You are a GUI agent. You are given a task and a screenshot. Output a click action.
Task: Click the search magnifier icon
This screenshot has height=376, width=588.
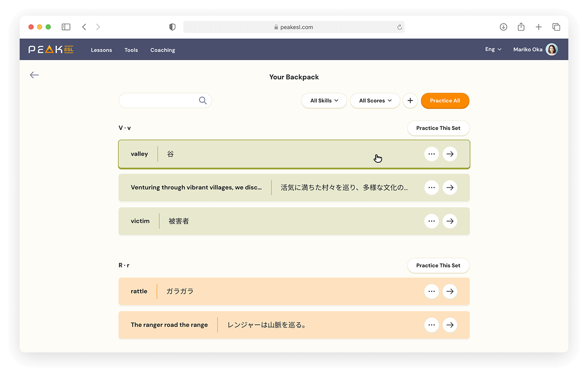(203, 100)
